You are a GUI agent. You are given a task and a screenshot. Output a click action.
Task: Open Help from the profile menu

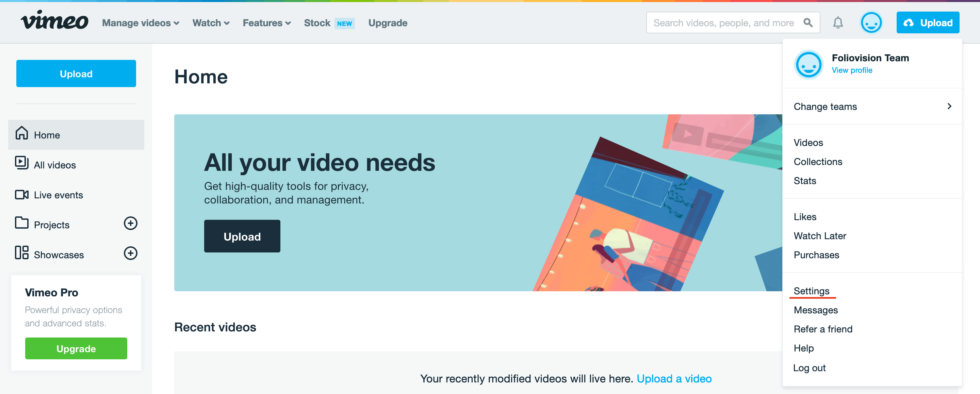(803, 348)
